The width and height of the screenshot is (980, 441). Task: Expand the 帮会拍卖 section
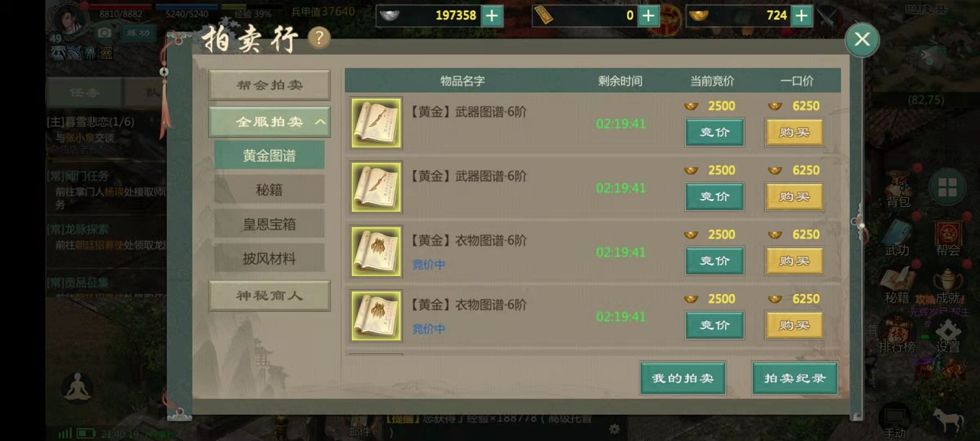(269, 85)
